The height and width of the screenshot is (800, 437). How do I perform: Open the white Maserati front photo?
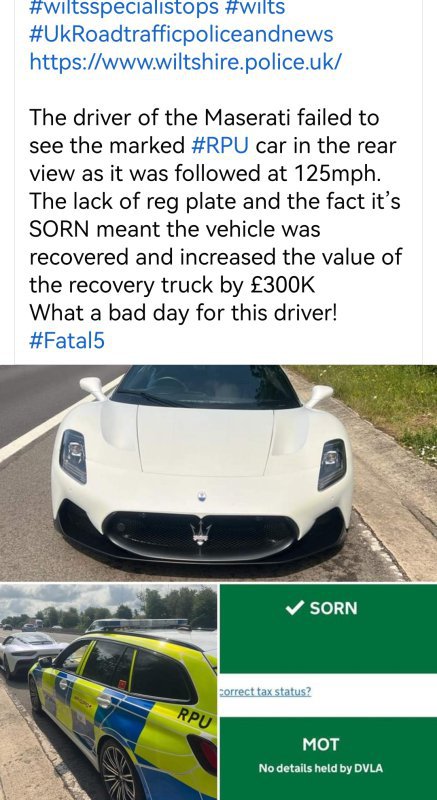218,473
